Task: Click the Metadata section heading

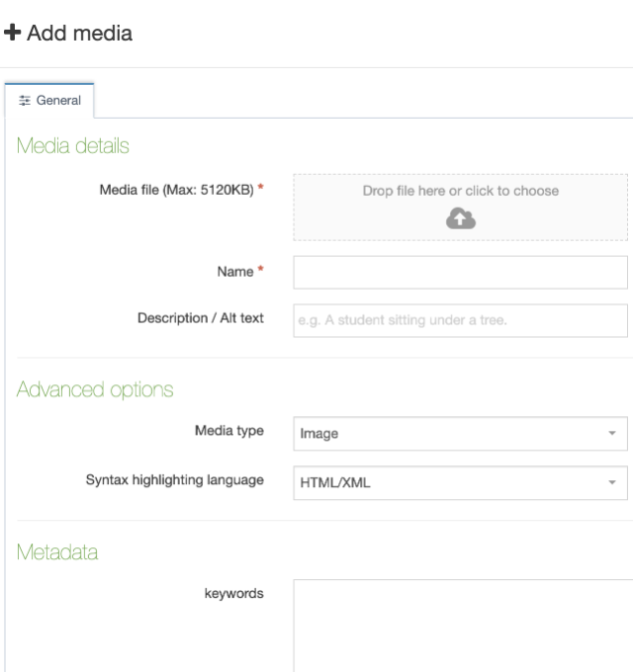Action: coord(58,552)
